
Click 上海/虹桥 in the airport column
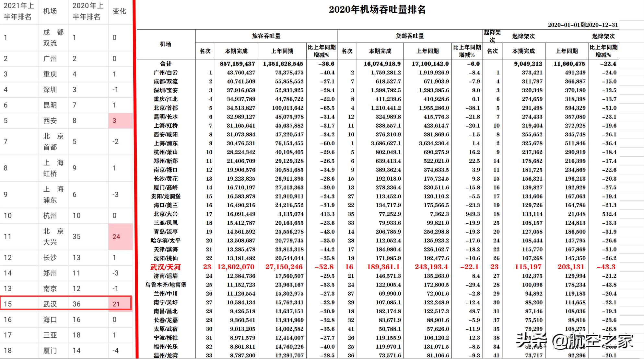pyautogui.click(x=166, y=126)
